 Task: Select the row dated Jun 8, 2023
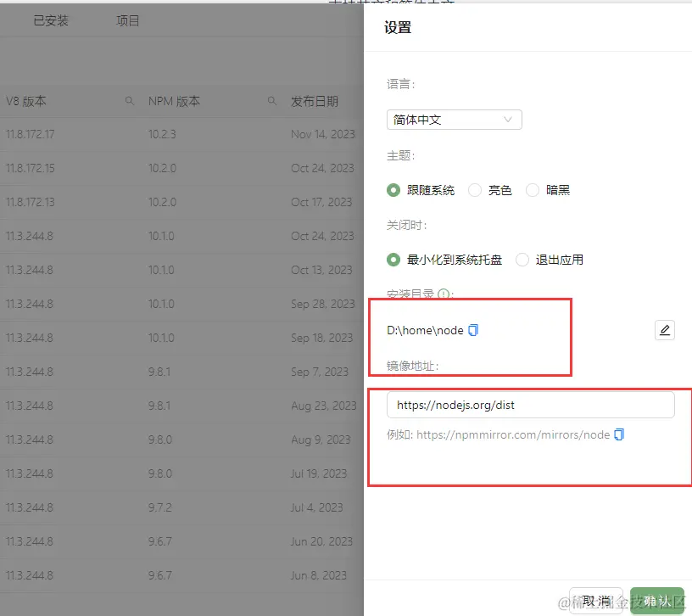tap(181, 575)
